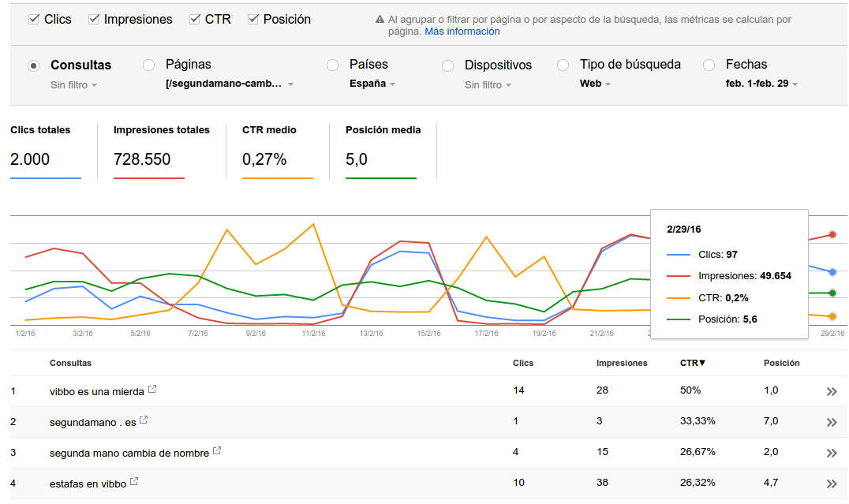Open the Consultas 'Sin filtro' dropdown
This screenshot has width=849, height=504.
click(x=73, y=85)
